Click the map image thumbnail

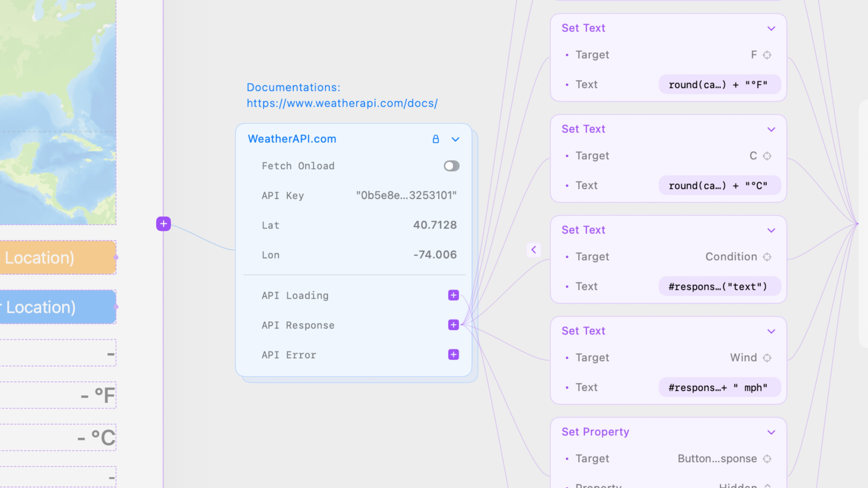coord(57,111)
